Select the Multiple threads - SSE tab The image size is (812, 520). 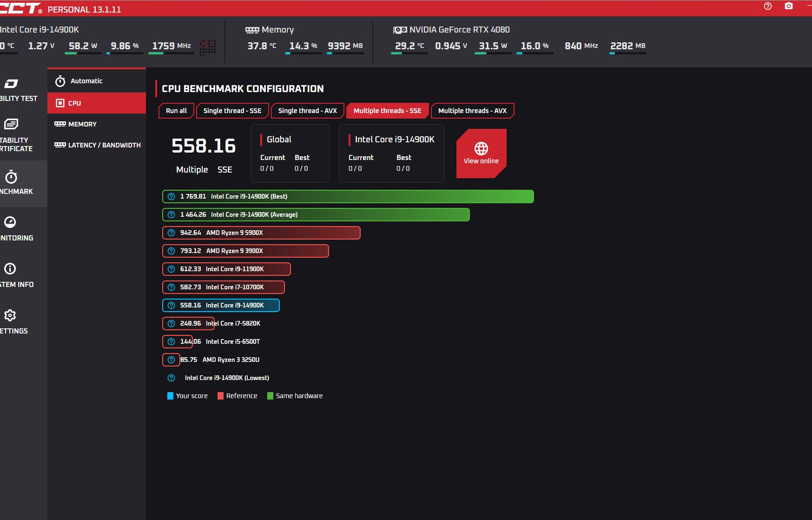pyautogui.click(x=387, y=111)
